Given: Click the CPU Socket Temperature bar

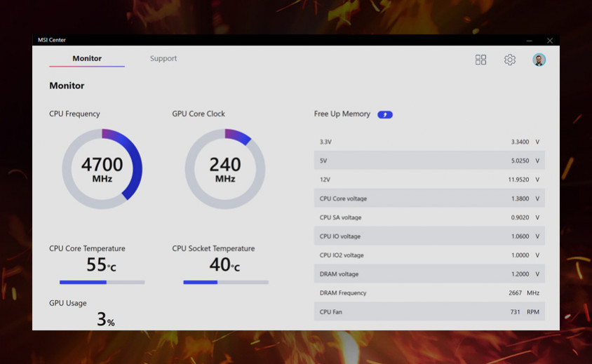Looking at the screenshot, I should coord(226,282).
